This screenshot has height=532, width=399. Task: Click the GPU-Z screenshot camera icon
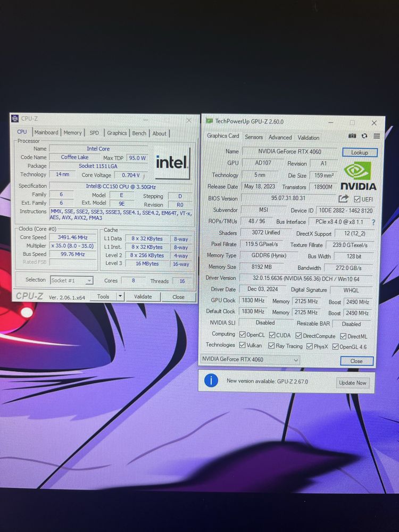[x=352, y=136]
